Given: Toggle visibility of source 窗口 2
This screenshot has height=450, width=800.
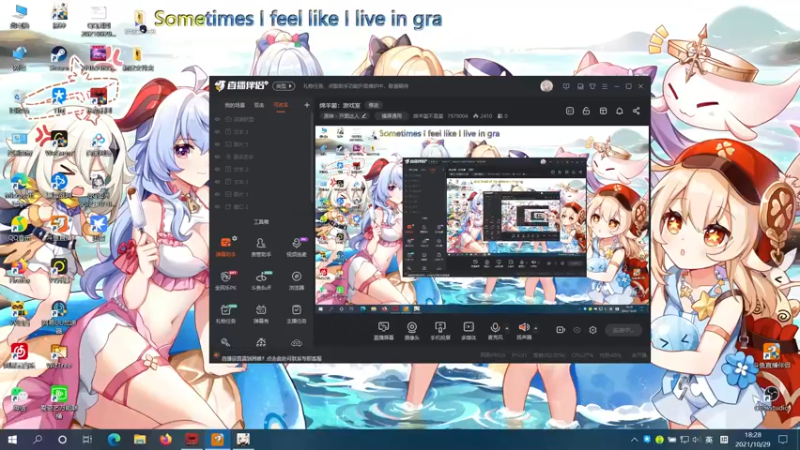Looking at the screenshot, I should pos(217,207).
